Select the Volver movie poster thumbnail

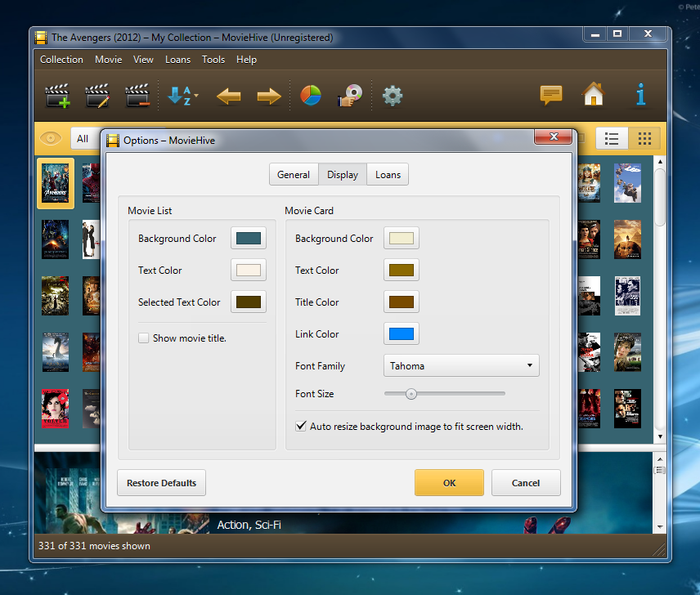point(56,409)
